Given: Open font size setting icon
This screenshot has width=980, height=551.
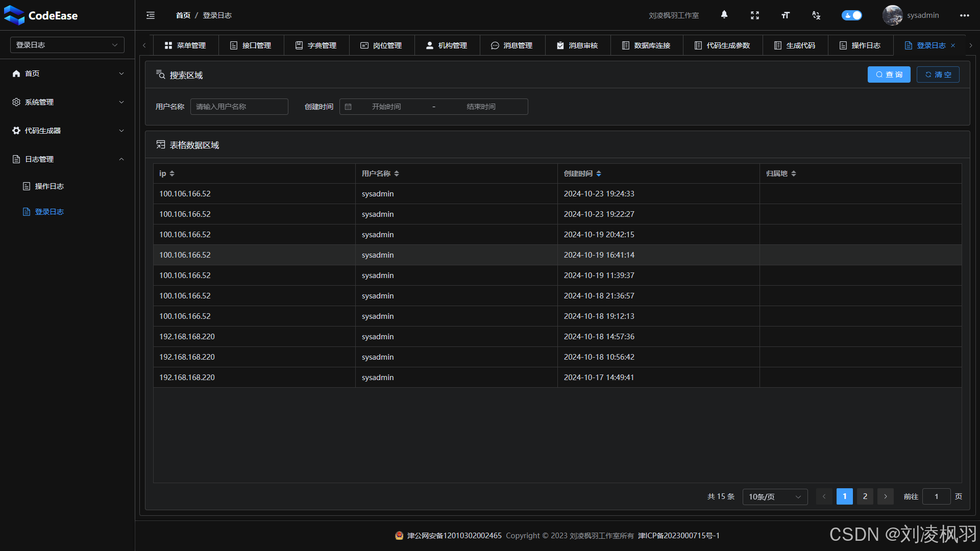Looking at the screenshot, I should point(785,15).
